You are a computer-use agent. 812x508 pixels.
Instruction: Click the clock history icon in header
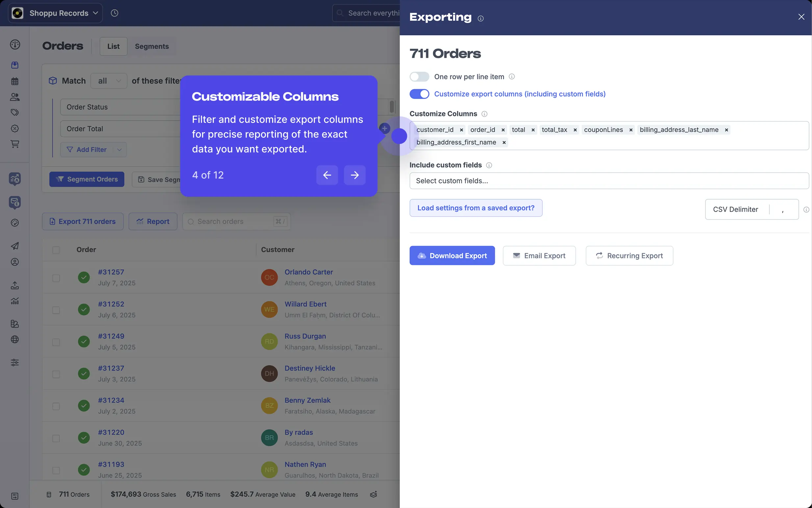(114, 13)
